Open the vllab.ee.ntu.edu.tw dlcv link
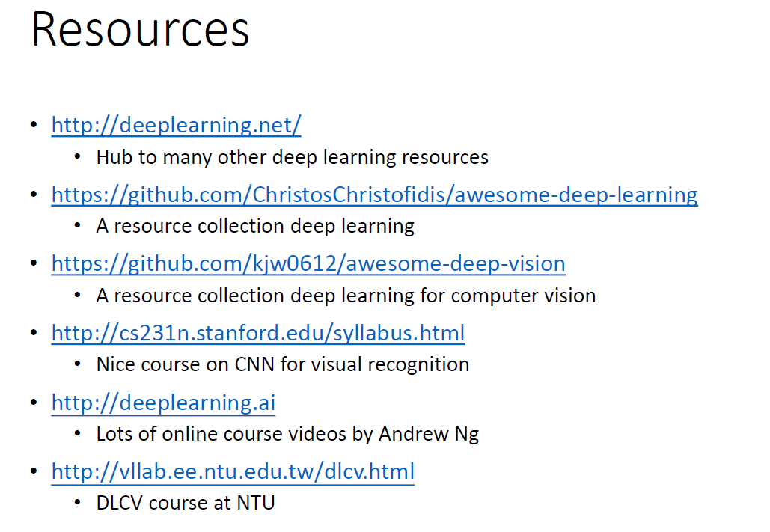 (233, 471)
